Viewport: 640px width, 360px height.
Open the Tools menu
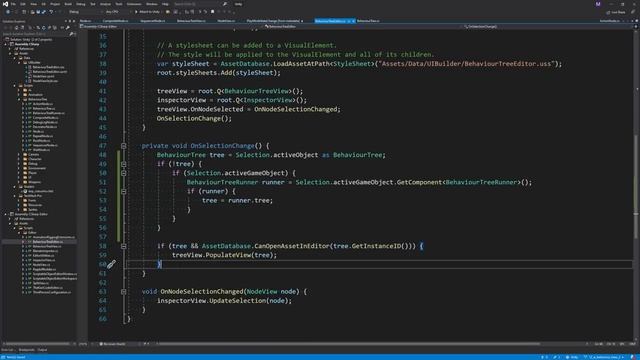[118, 4]
